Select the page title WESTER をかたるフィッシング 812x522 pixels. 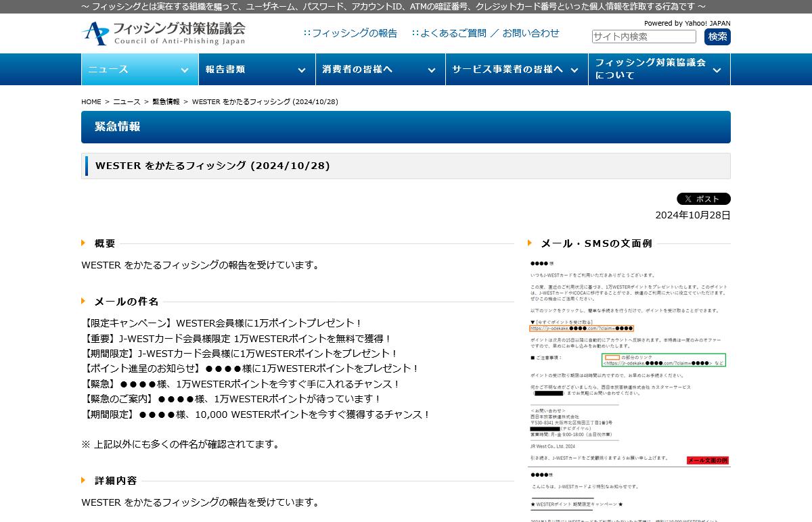pos(212,166)
